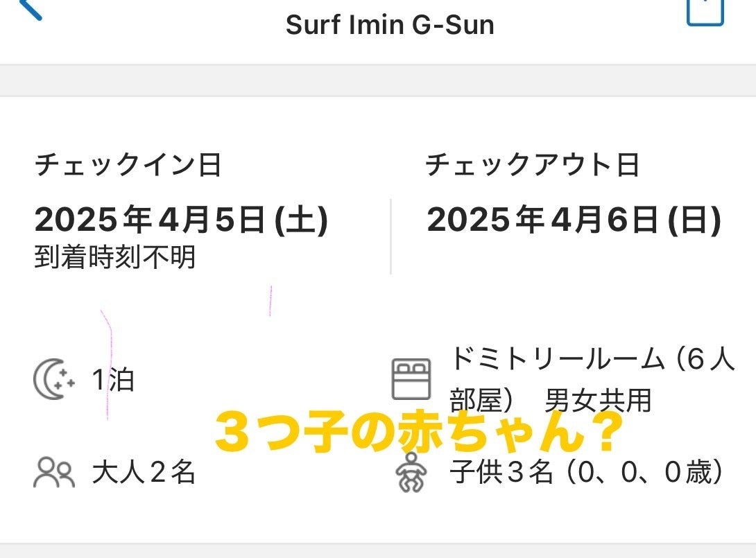
Task: Tap the Surf Imin G-Sun title
Action: coord(390,26)
